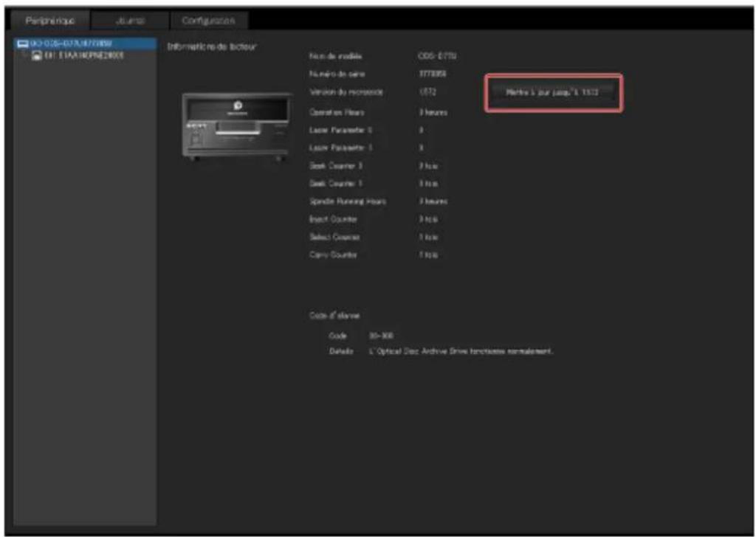Click the firmware update button outlined in red

(552, 92)
